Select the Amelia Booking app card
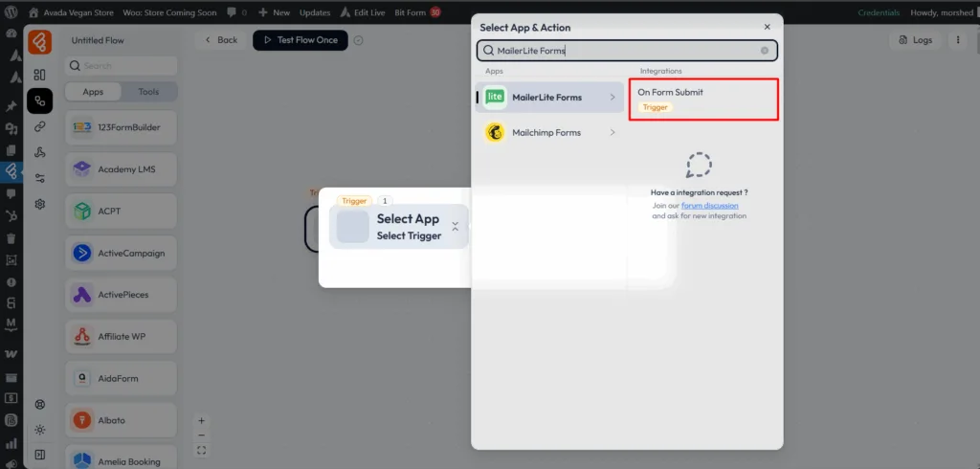Image resolution: width=980 pixels, height=469 pixels. coord(122,458)
